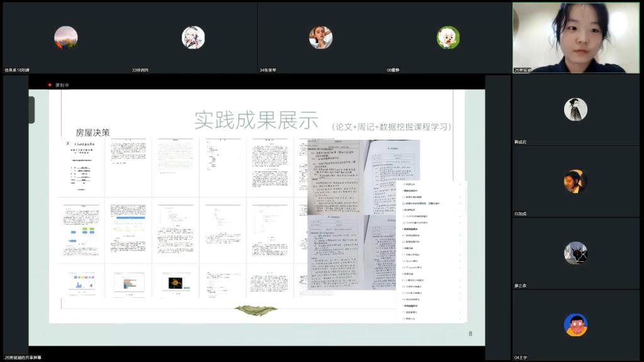Image resolution: width=644 pixels, height=362 pixels.
Task: Click the red recording dot indicator
Action: (50, 85)
